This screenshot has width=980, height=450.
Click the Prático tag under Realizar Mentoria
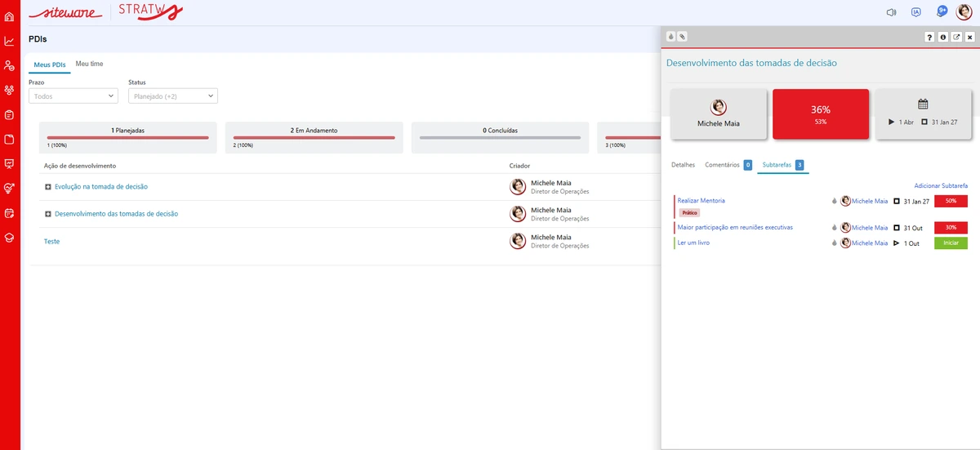coord(690,212)
